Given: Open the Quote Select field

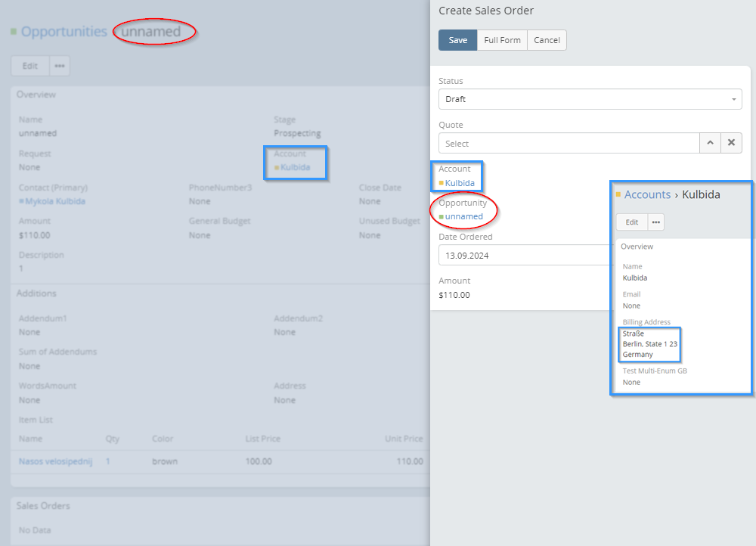Looking at the screenshot, I should [x=569, y=144].
